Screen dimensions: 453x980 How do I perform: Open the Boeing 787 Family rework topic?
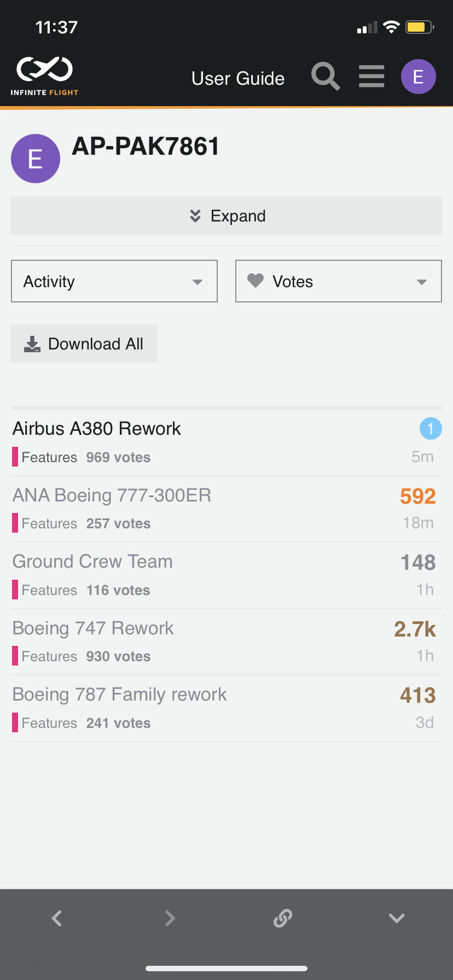[119, 695]
